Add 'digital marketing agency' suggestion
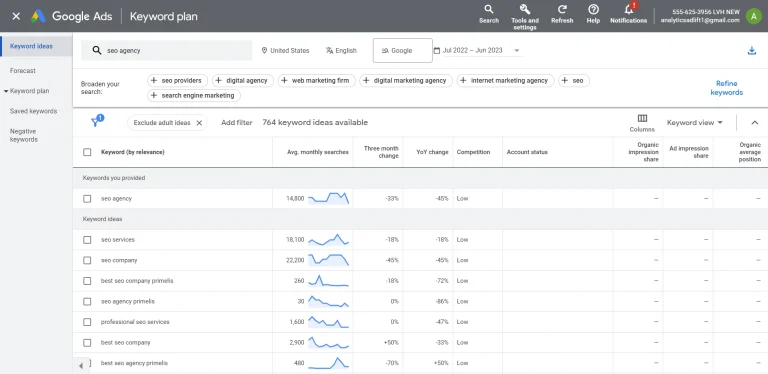 [406, 80]
